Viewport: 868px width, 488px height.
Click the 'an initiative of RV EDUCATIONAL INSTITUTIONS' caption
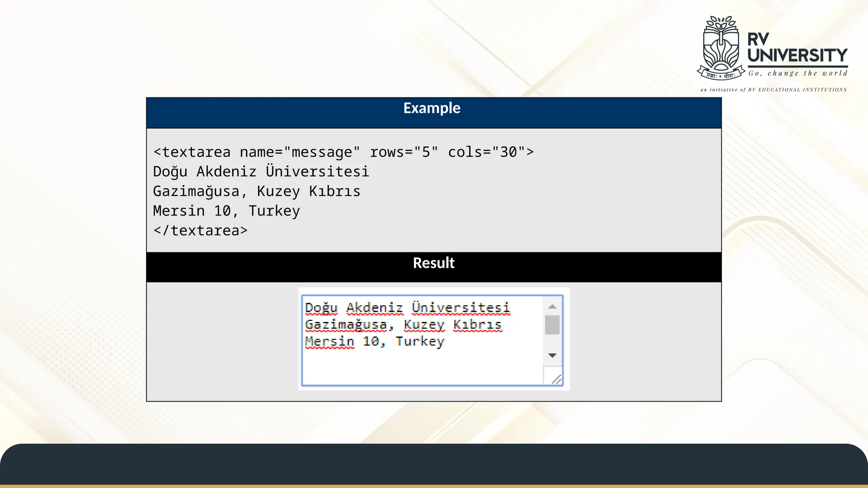point(773,90)
